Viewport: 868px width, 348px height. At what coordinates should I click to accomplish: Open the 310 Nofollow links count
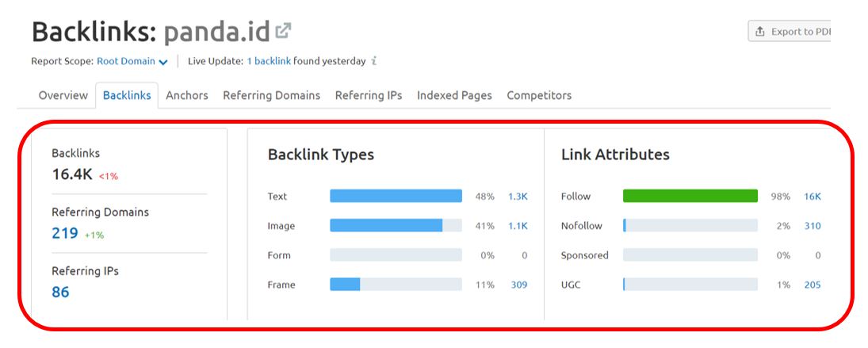(812, 226)
